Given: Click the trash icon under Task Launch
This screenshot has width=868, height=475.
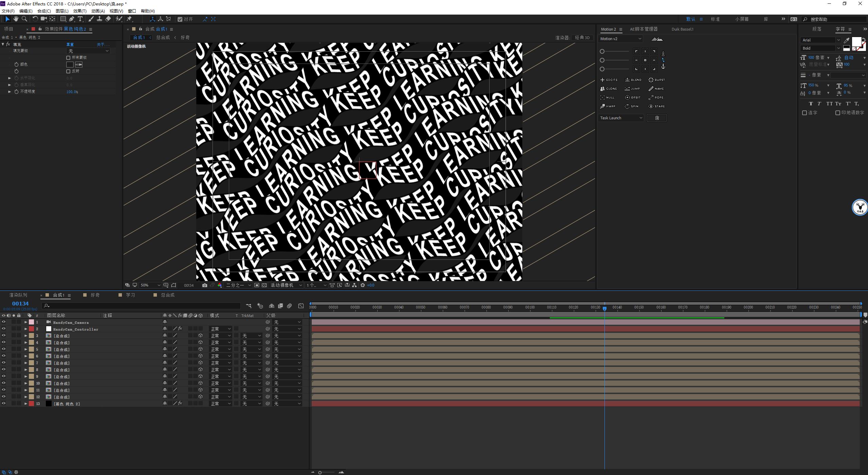Looking at the screenshot, I should click(x=656, y=118).
